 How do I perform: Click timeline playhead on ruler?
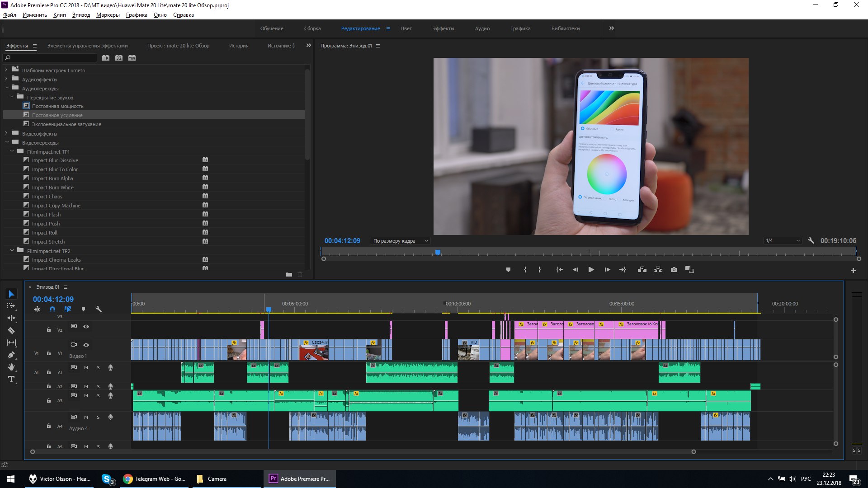(269, 310)
